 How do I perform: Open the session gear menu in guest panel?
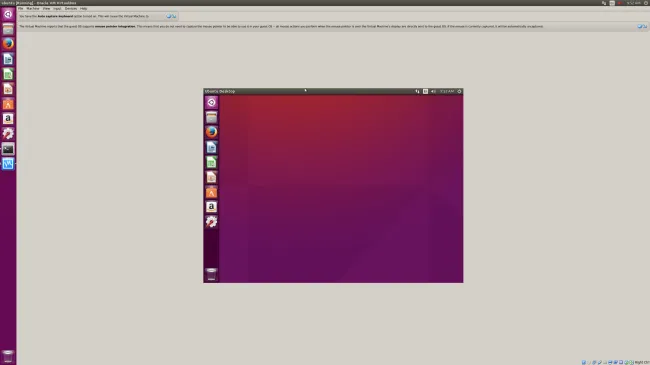pyautogui.click(x=459, y=91)
